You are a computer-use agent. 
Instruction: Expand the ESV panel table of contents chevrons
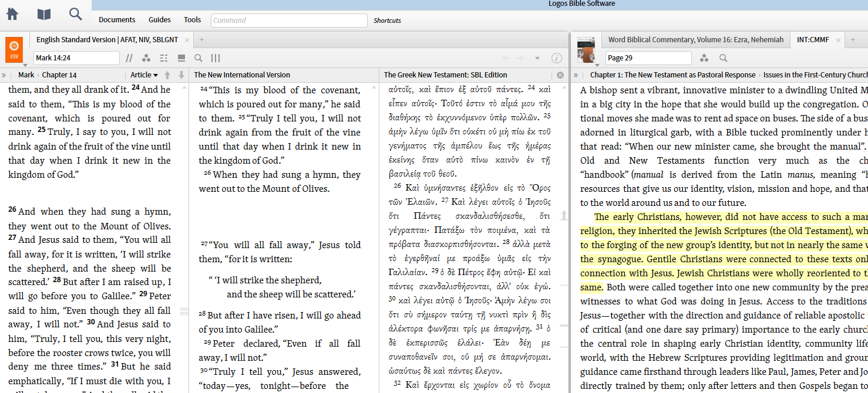[x=4, y=75]
